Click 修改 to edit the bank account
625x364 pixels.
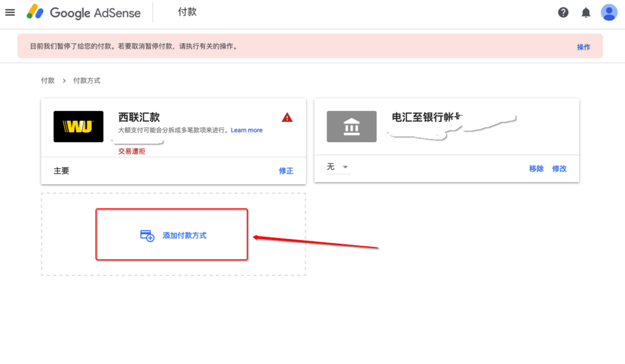[x=559, y=168]
